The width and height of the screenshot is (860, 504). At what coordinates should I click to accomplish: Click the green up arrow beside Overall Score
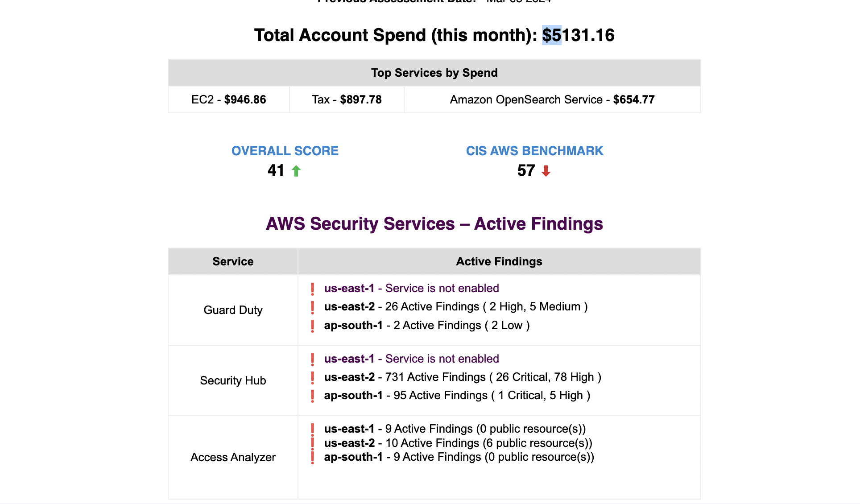(296, 171)
